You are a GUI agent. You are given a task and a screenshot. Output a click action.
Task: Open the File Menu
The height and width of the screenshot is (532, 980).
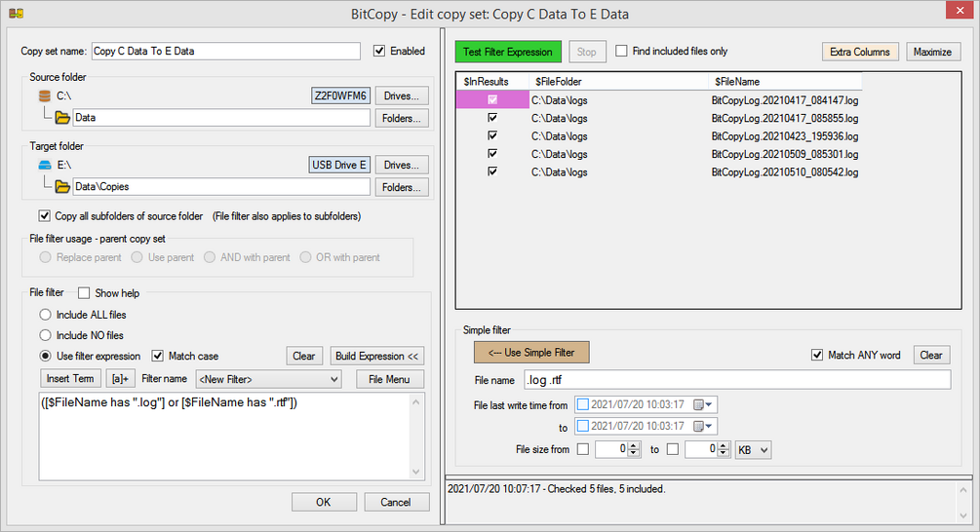(389, 379)
